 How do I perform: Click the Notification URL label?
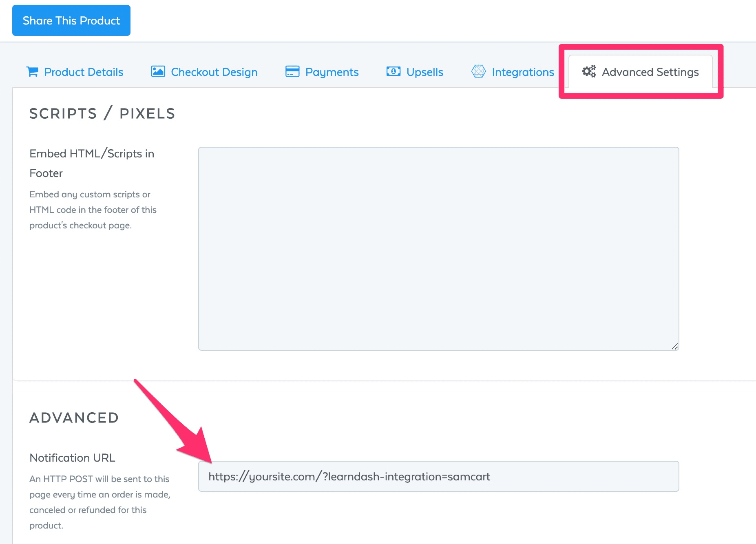click(72, 458)
